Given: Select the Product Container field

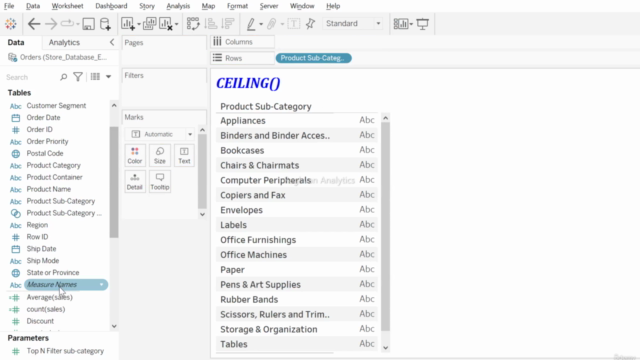Looking at the screenshot, I should coord(54,177).
